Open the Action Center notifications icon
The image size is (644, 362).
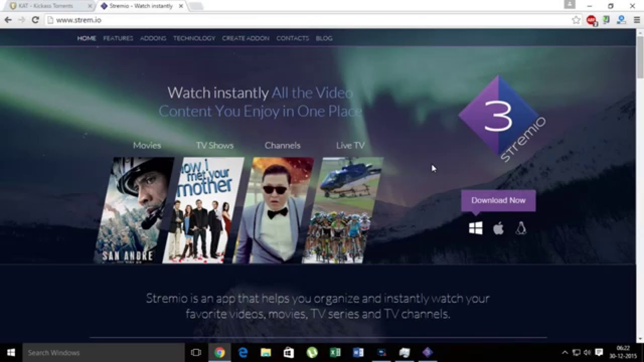pyautogui.click(x=599, y=352)
